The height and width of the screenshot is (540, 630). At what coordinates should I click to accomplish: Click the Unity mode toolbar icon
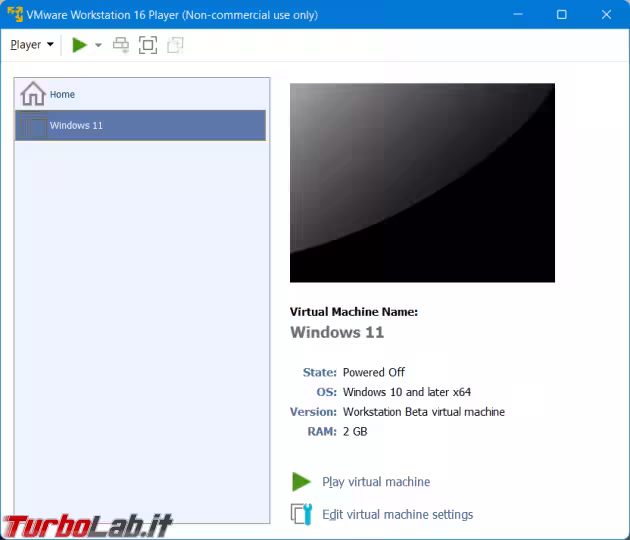coord(175,45)
